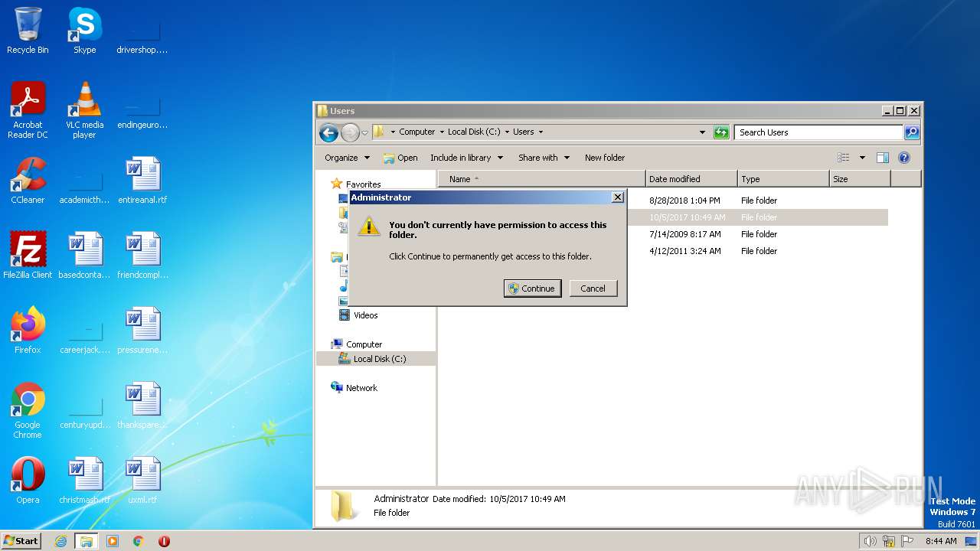Select Videos in the navigation pane
Viewport: 980px width, 551px height.
[365, 315]
